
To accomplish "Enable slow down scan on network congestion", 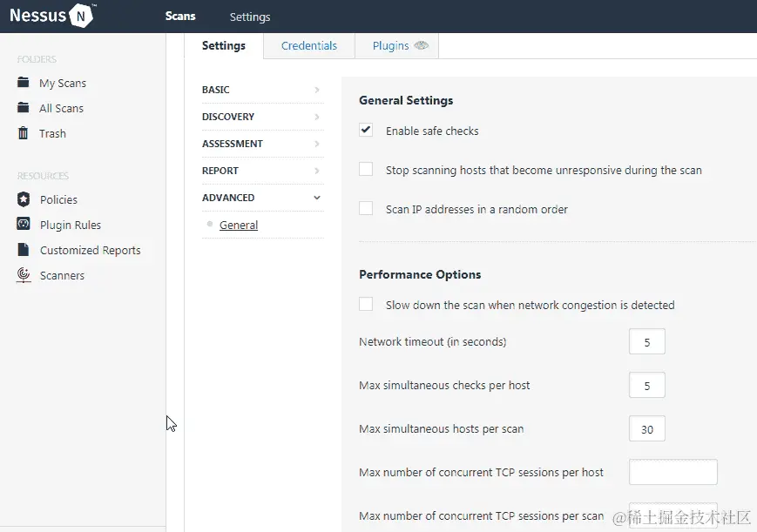I will 366,305.
